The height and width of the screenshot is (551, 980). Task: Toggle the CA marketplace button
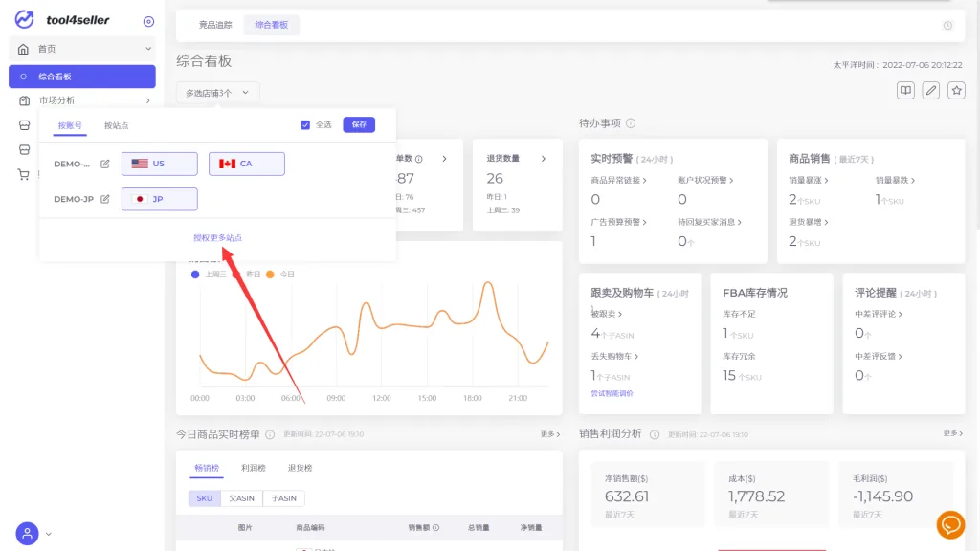(x=247, y=164)
